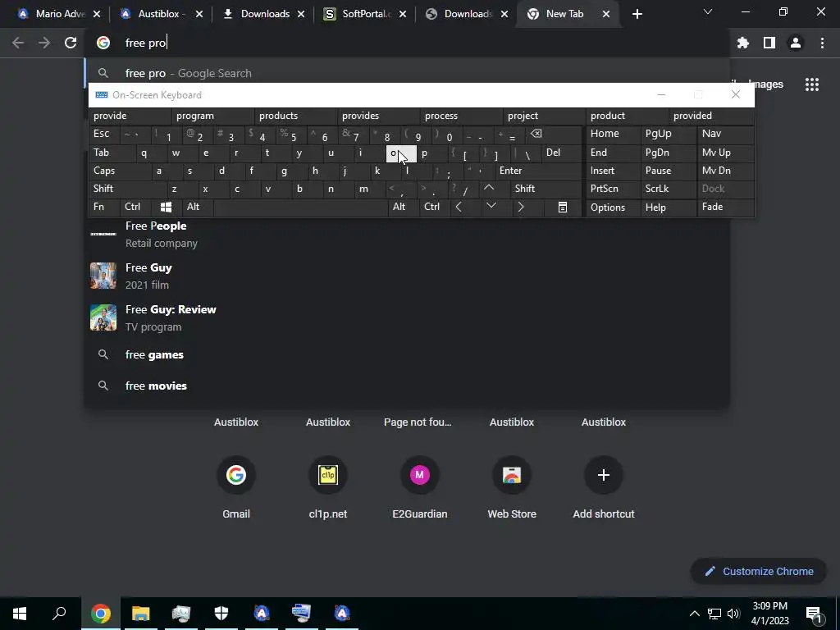Open the Chrome three-dot menu

pos(822,43)
